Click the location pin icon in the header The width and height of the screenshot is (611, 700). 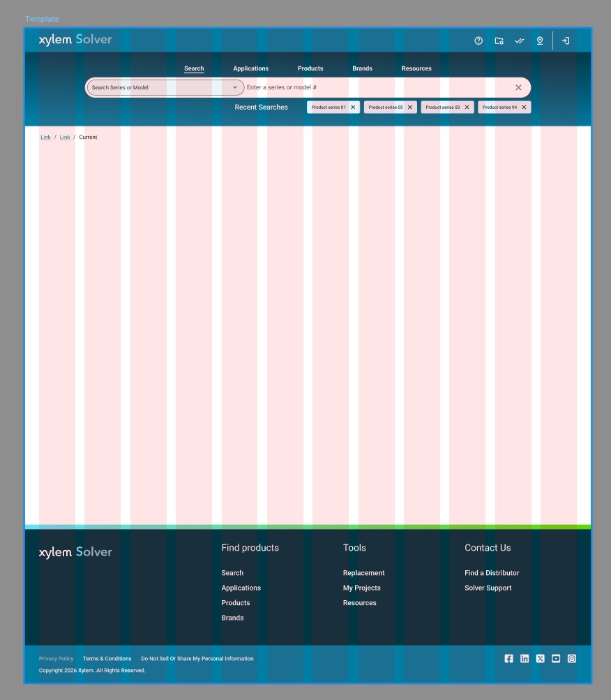(539, 40)
